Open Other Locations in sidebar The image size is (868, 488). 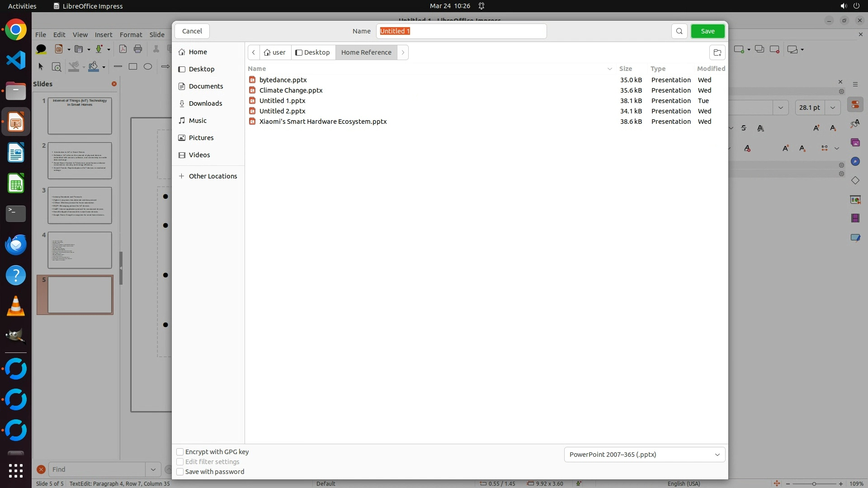click(212, 176)
